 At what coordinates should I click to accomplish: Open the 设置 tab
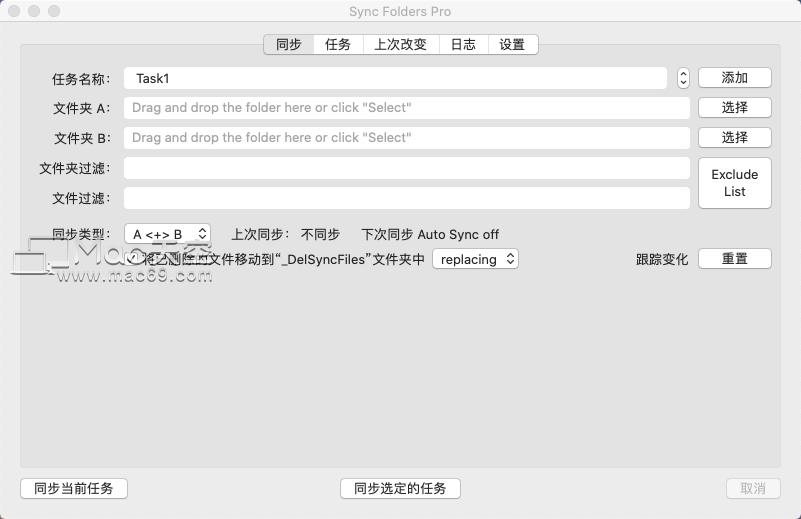pos(513,44)
